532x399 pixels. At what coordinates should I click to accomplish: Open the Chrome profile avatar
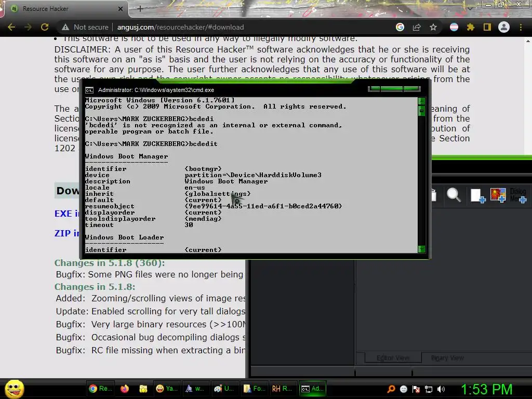(x=504, y=27)
